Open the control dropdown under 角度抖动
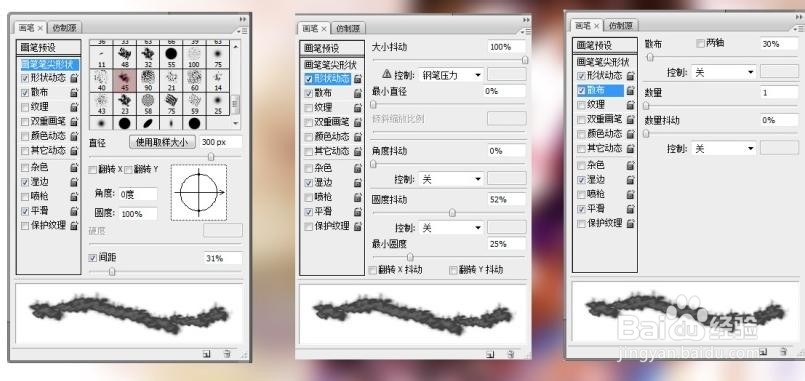The image size is (805, 381). point(451,179)
